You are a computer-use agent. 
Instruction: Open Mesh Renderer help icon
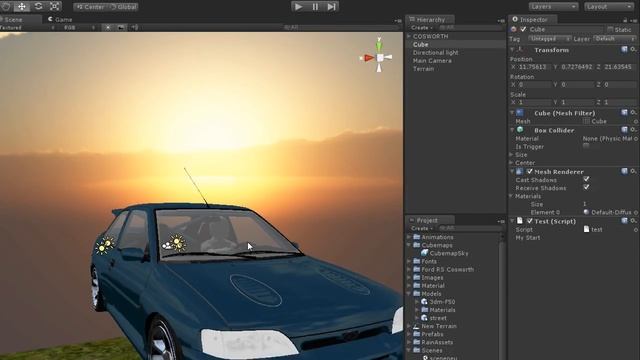tap(624, 171)
